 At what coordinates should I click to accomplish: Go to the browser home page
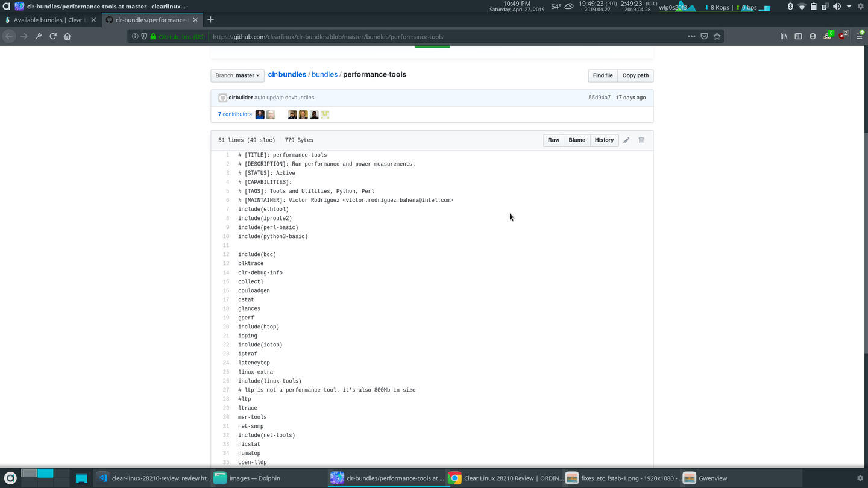(x=68, y=36)
